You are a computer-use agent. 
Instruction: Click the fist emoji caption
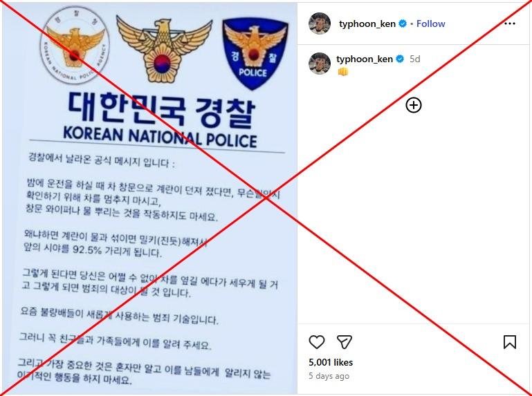(x=343, y=72)
